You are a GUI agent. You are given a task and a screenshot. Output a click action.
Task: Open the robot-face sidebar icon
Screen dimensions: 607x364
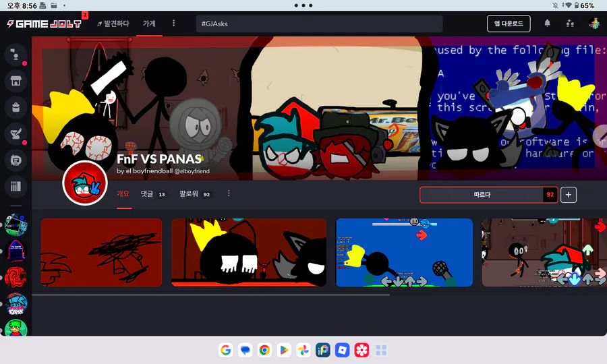click(16, 160)
